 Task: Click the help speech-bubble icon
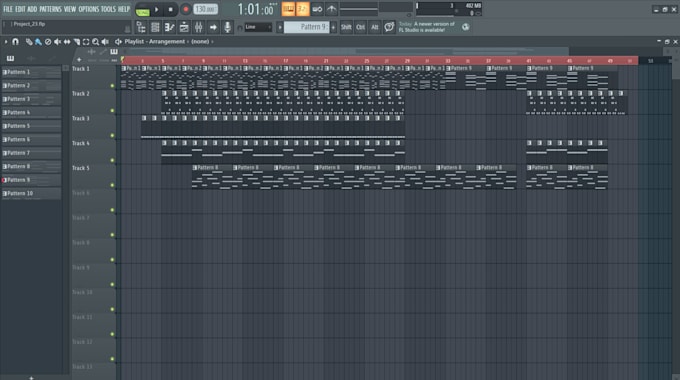pyautogui.click(x=389, y=27)
